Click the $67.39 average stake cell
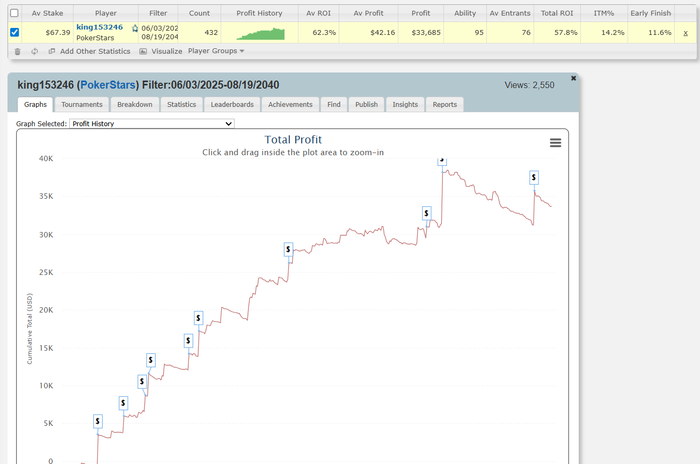 click(47, 33)
